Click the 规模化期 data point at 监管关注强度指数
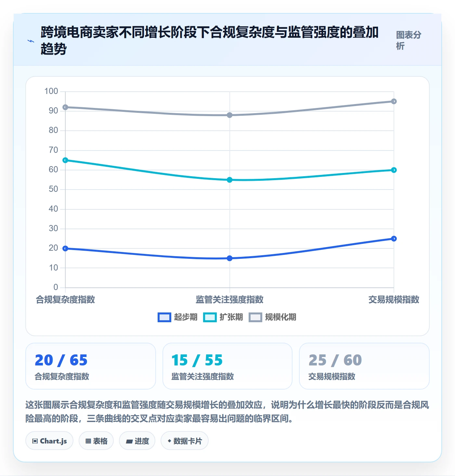 tap(230, 115)
